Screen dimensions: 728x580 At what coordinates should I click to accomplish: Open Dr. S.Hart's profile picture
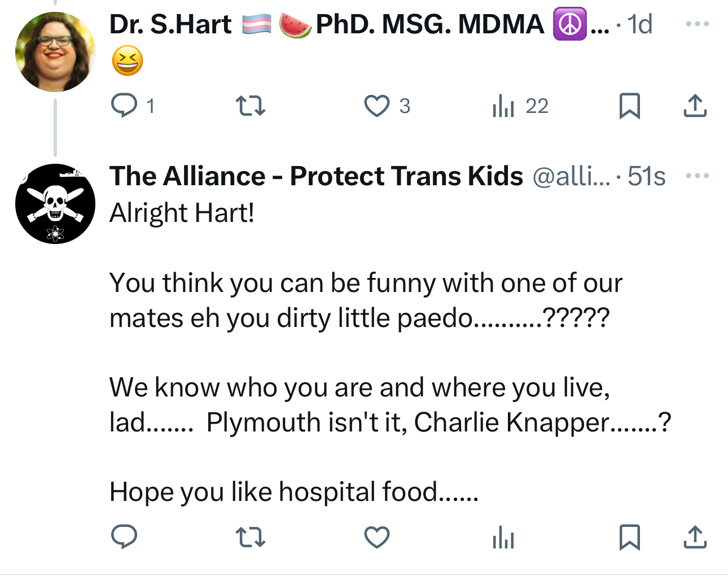[x=55, y=52]
